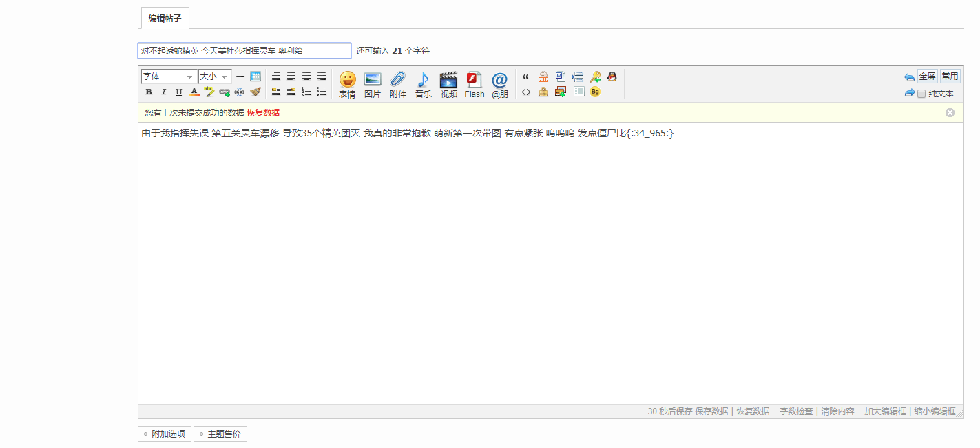This screenshot has width=980, height=448.
Task: Set text background color with the Bg icon
Action: pos(594,90)
